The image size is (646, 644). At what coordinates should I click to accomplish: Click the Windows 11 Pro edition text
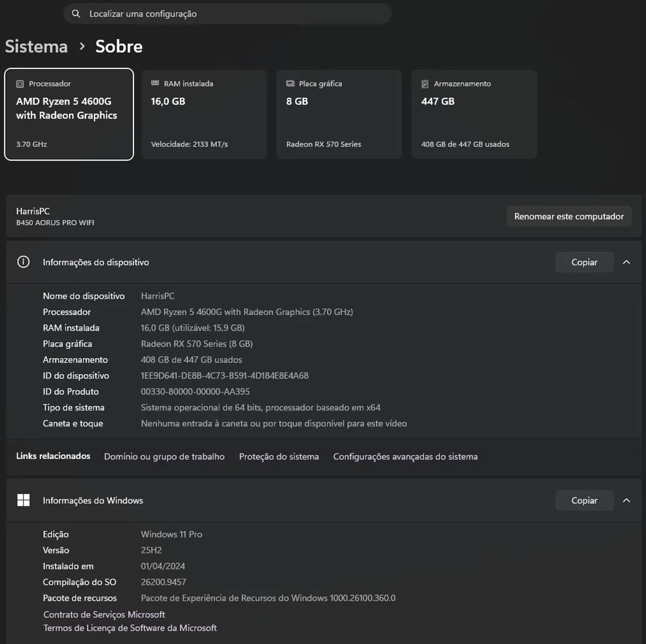tap(172, 534)
